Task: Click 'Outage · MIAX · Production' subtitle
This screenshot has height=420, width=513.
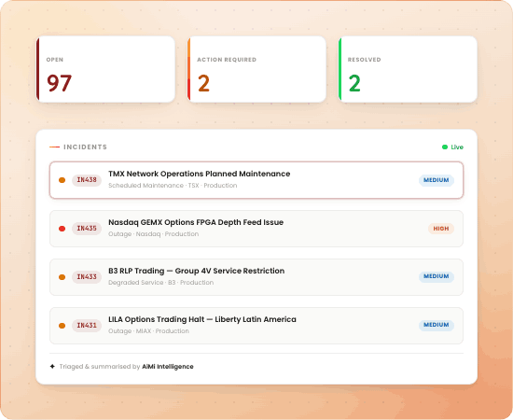Action: pyautogui.click(x=148, y=331)
